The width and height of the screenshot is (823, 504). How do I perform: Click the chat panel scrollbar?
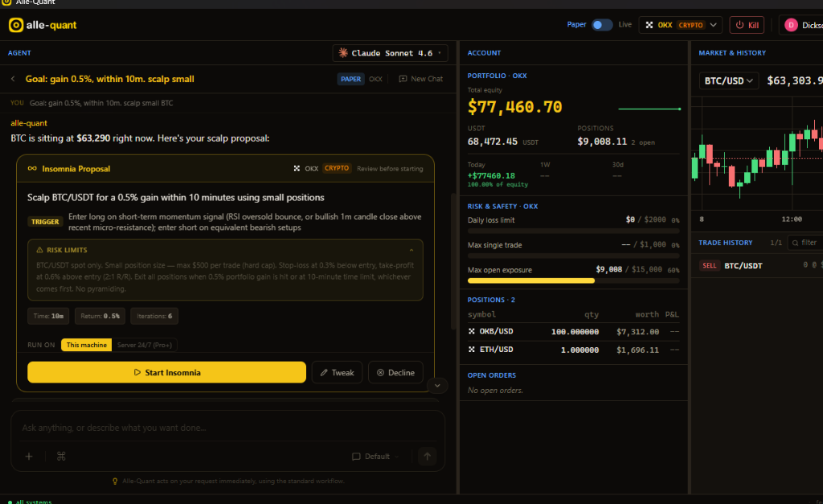(x=453, y=261)
